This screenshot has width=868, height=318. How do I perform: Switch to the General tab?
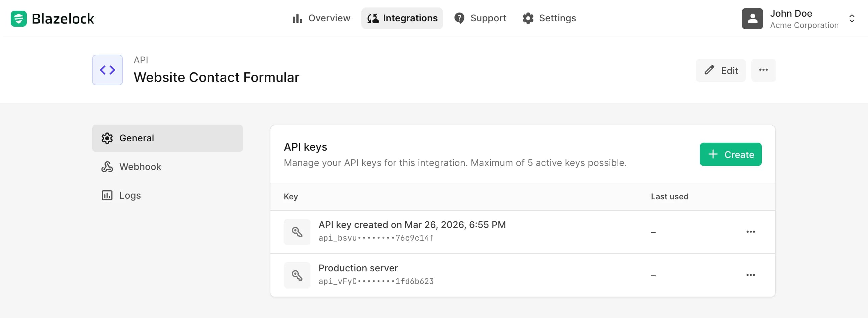click(136, 138)
